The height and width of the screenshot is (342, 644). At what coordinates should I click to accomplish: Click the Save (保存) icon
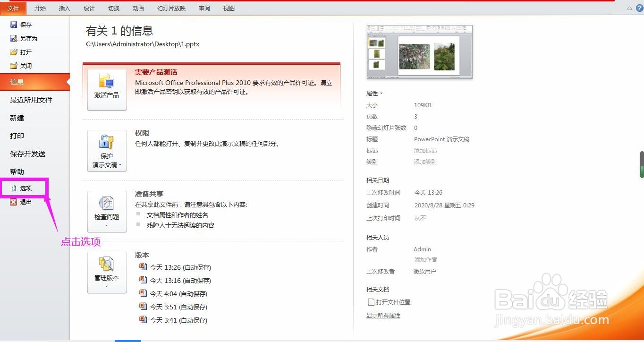click(x=14, y=25)
